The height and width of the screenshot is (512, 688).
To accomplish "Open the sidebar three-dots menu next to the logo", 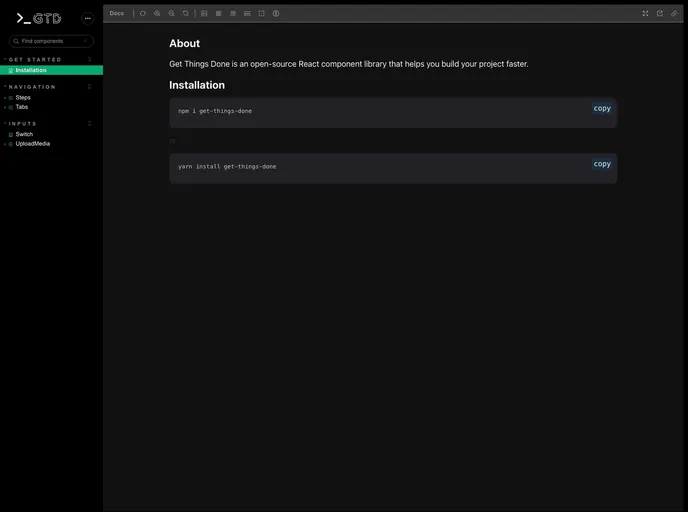I will [x=87, y=18].
